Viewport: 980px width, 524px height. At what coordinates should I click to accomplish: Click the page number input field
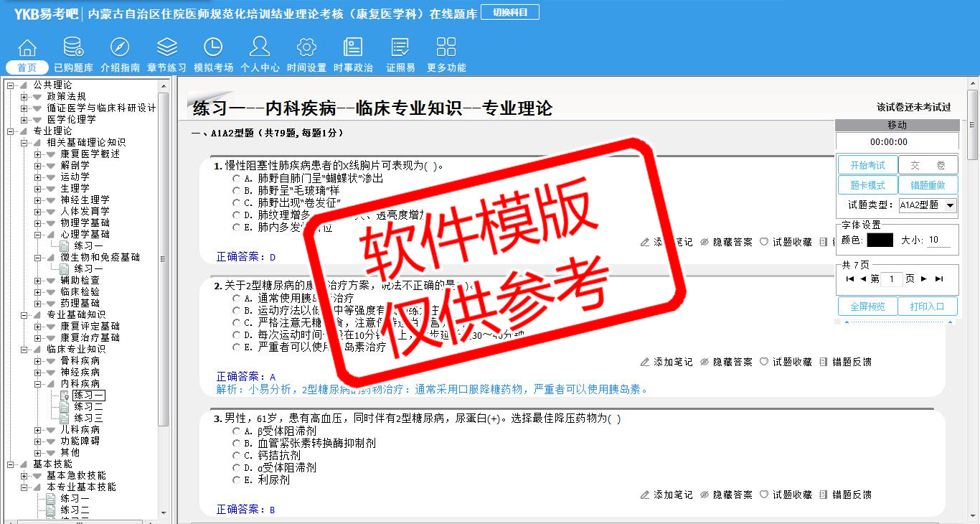point(891,279)
